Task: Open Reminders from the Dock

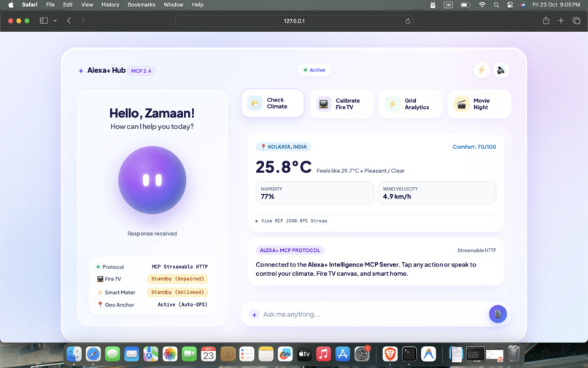Action: click(x=247, y=353)
